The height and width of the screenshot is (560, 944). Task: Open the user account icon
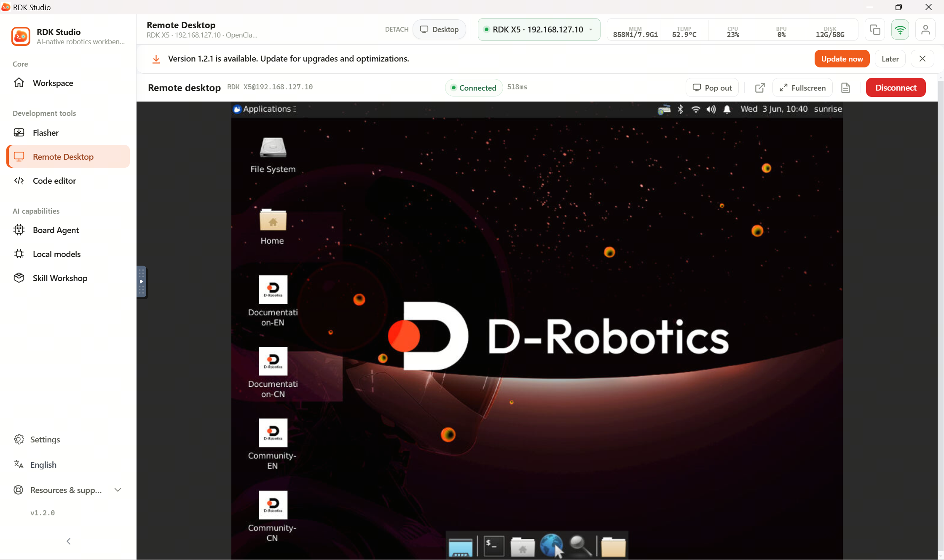(x=925, y=29)
